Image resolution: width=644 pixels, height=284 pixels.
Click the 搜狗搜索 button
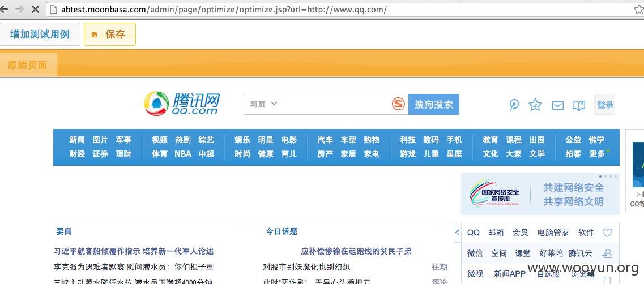(434, 104)
